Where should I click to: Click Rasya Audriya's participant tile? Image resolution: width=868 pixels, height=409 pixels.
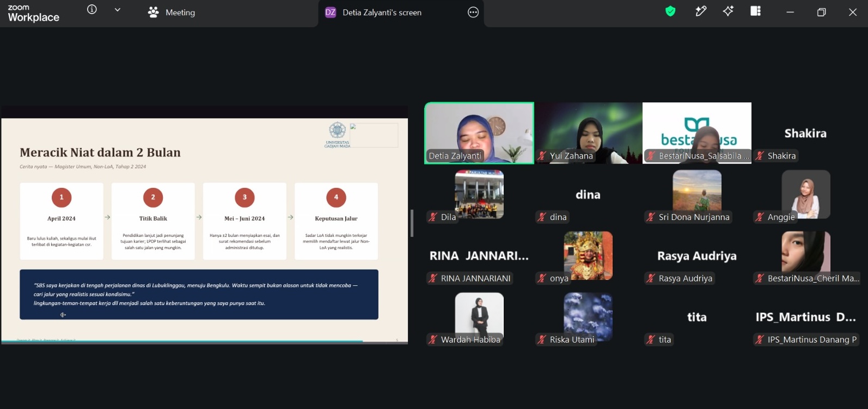697,256
